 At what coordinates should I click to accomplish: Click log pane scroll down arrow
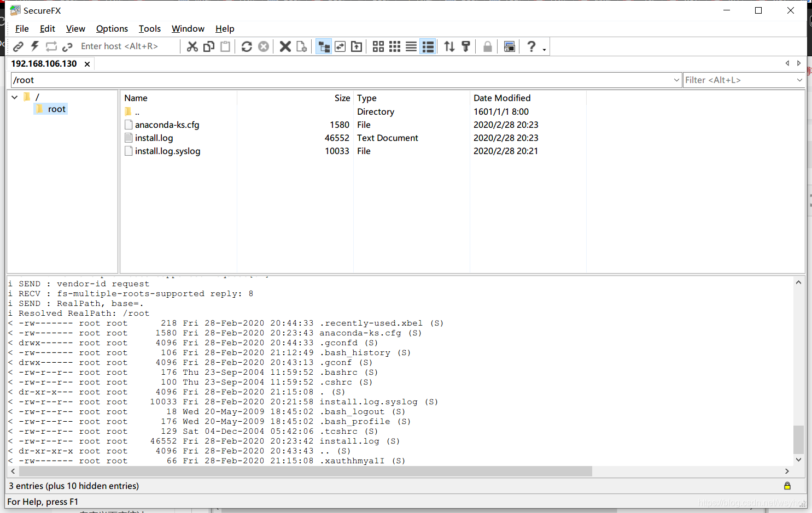click(x=799, y=460)
